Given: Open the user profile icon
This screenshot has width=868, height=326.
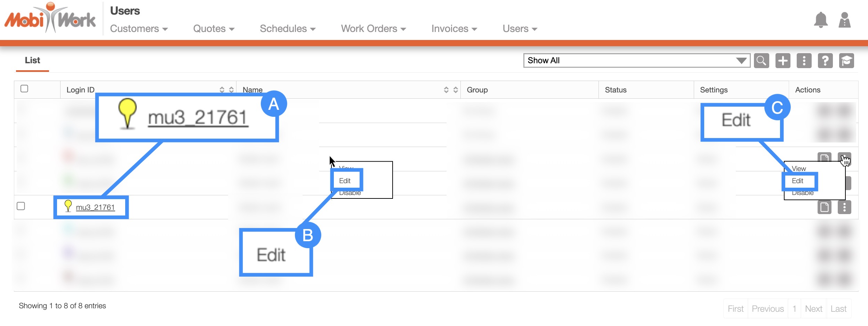Looking at the screenshot, I should pyautogui.click(x=844, y=20).
